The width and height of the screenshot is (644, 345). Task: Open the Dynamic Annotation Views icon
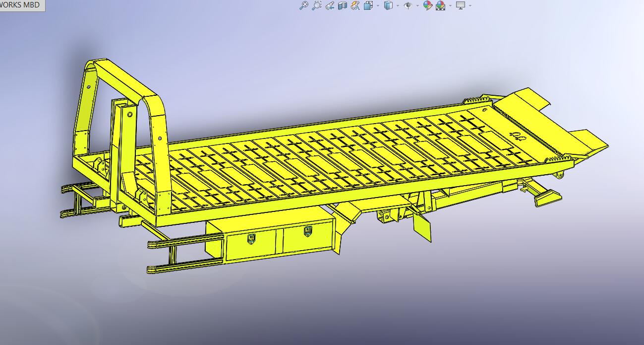[355, 5]
